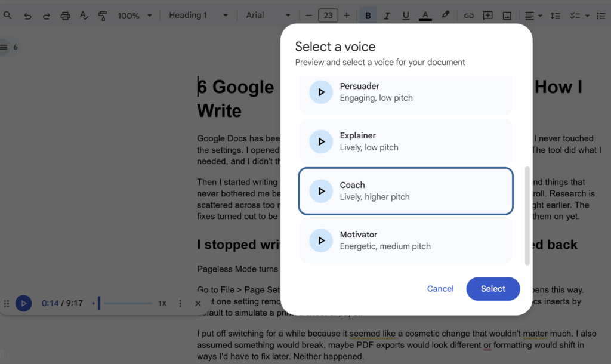Preview the Coach voice sample

coord(321,191)
